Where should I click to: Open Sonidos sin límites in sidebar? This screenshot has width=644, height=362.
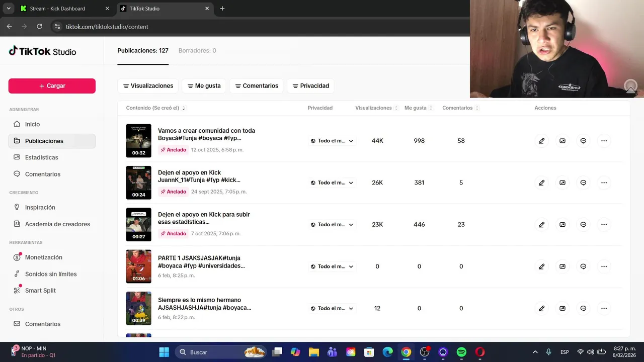(x=52, y=274)
